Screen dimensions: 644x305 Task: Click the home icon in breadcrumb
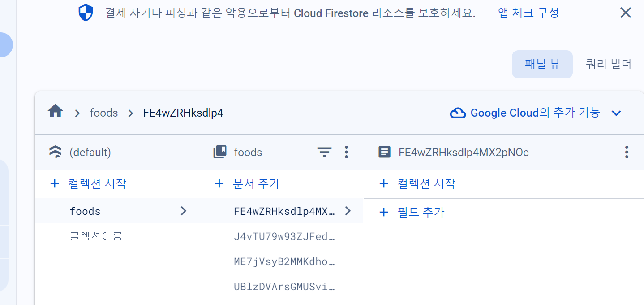click(x=55, y=111)
